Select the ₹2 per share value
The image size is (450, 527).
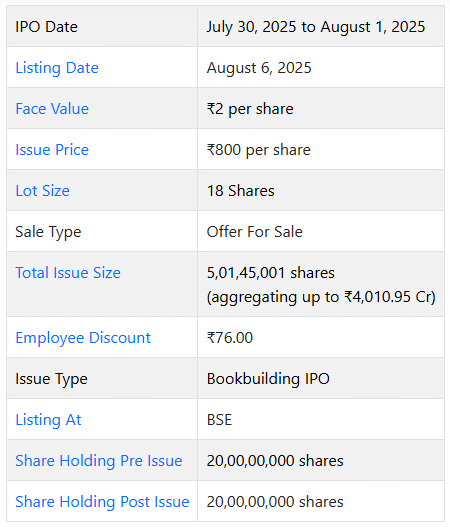250,109
